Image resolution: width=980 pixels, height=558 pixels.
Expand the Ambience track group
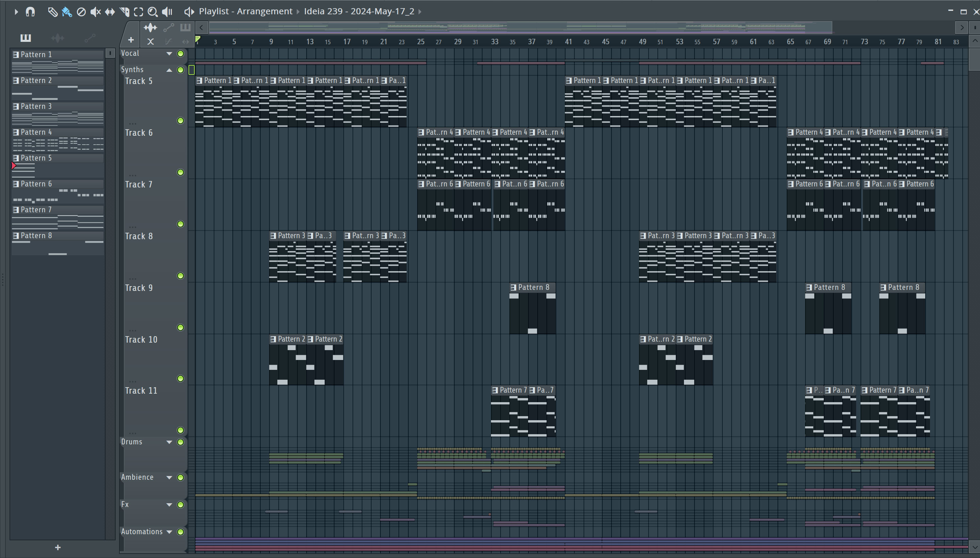[169, 477]
